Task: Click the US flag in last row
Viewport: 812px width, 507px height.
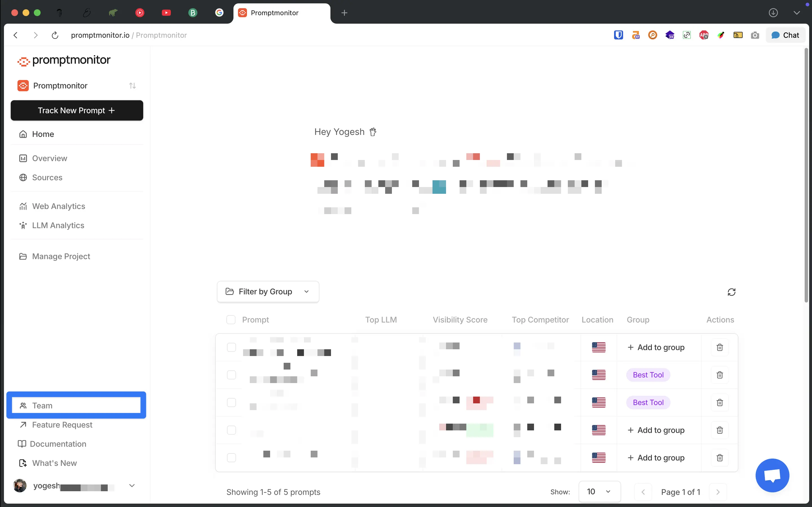Action: [598, 458]
